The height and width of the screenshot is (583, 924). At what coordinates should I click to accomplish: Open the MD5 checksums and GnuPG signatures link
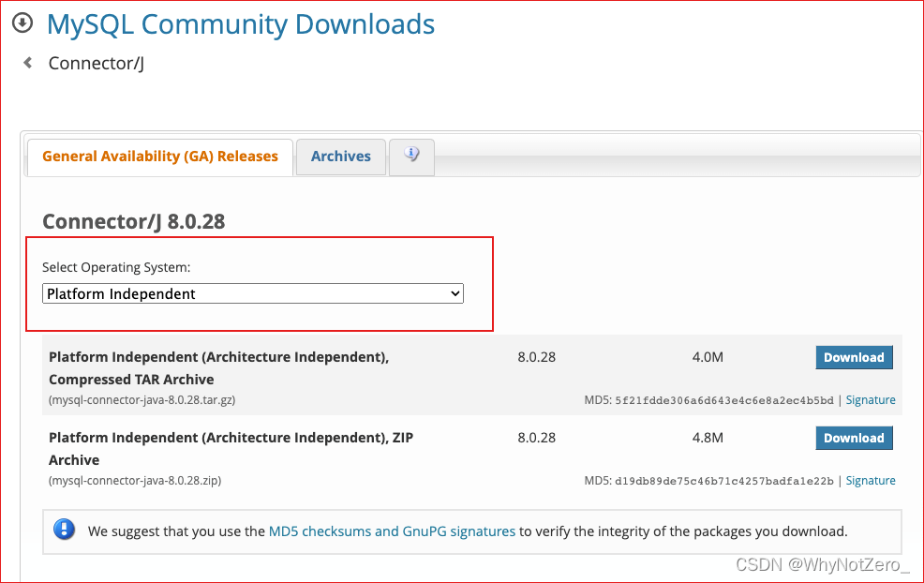392,531
